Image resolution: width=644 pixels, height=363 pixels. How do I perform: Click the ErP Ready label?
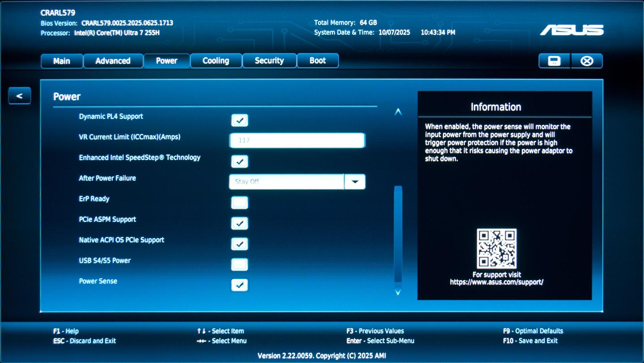pyautogui.click(x=94, y=199)
